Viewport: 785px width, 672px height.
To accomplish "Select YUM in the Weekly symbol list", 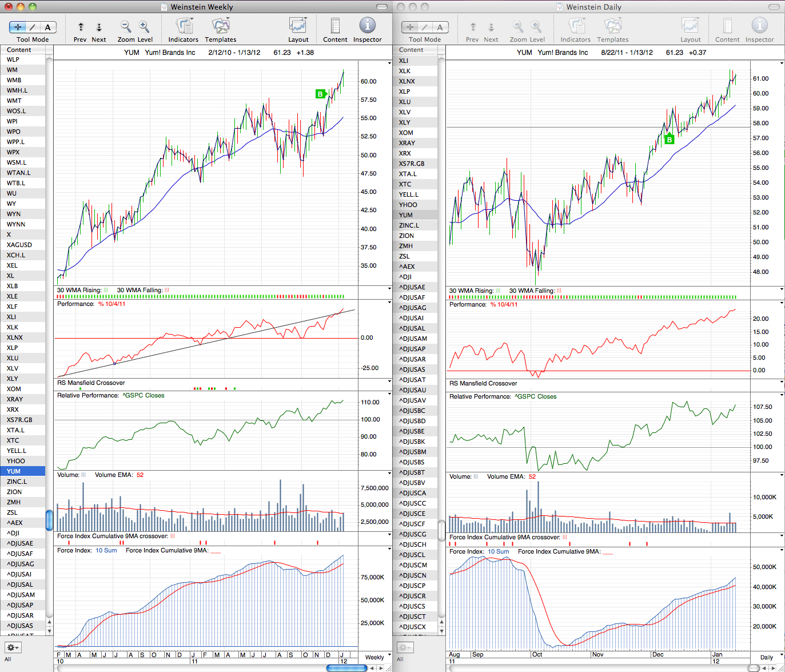I will [23, 471].
